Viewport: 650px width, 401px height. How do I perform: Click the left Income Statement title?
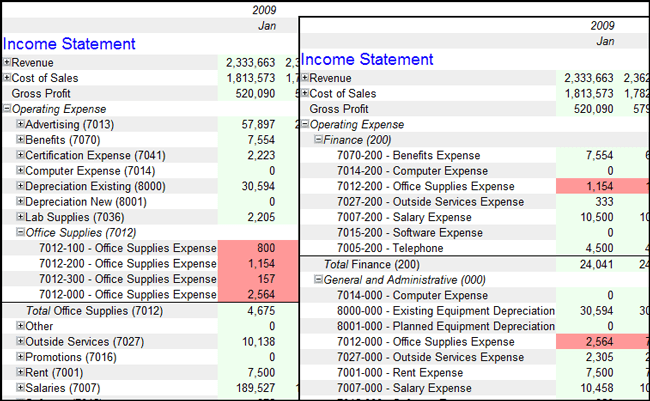tap(69, 44)
